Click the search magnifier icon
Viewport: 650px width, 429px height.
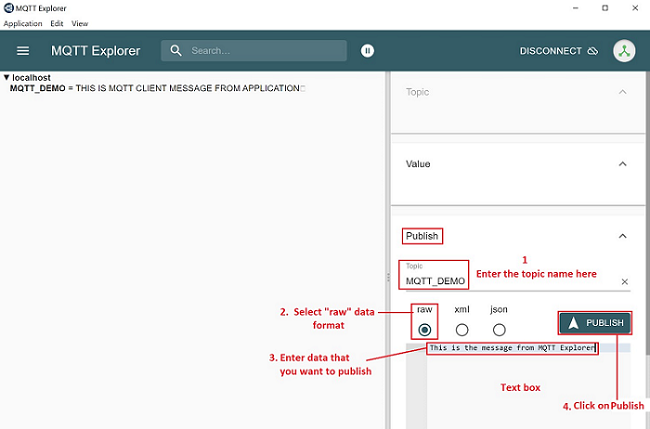coord(176,51)
